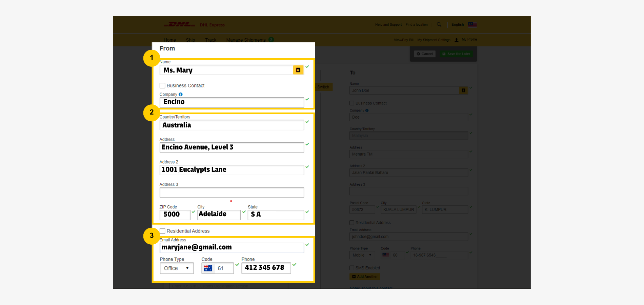Click To Address field containing Menara TM

coord(409,154)
